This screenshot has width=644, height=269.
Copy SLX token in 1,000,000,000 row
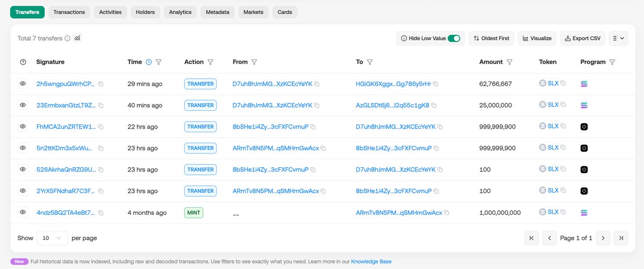coord(563,212)
